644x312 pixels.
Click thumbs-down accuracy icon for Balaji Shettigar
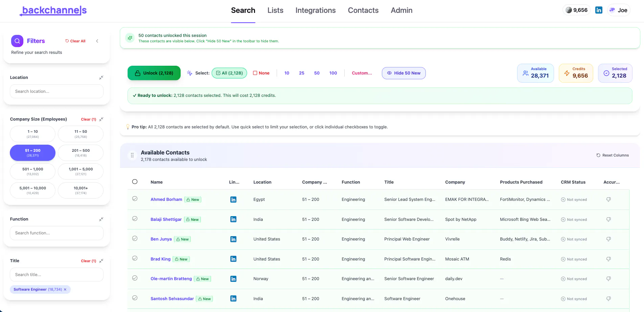point(608,220)
